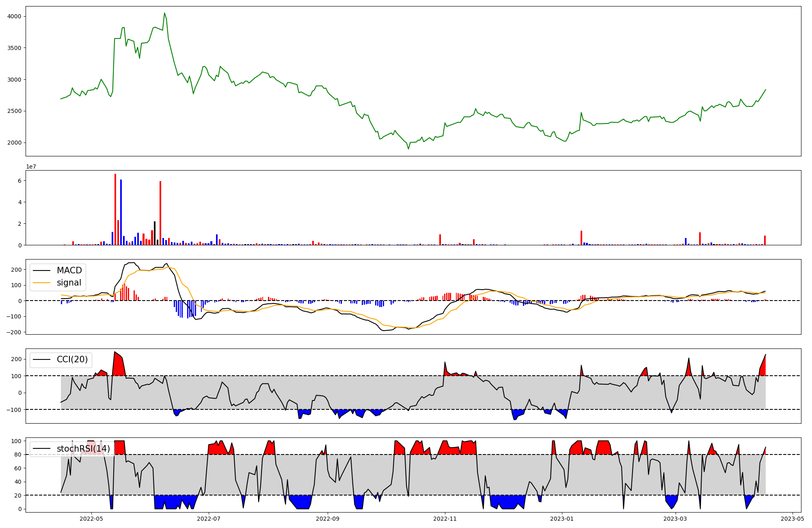Click the 1e7 volume scale exponent
Image resolution: width=812 pixels, height=528 pixels.
tap(31, 167)
